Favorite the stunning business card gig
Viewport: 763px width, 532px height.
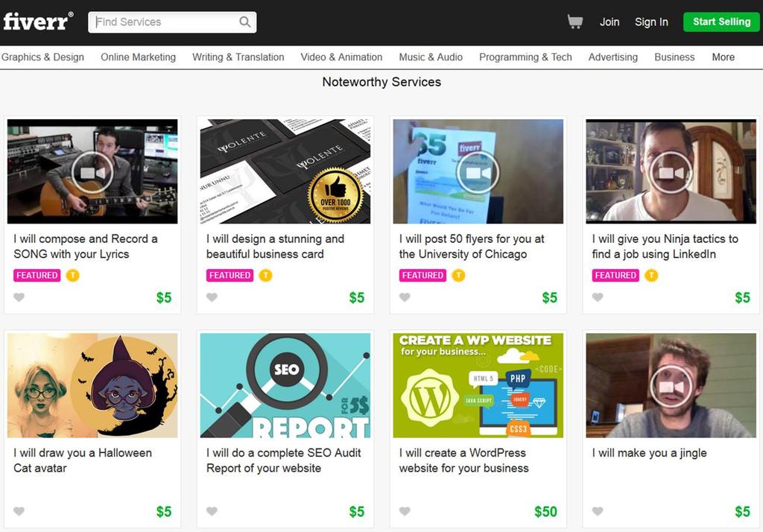click(212, 297)
